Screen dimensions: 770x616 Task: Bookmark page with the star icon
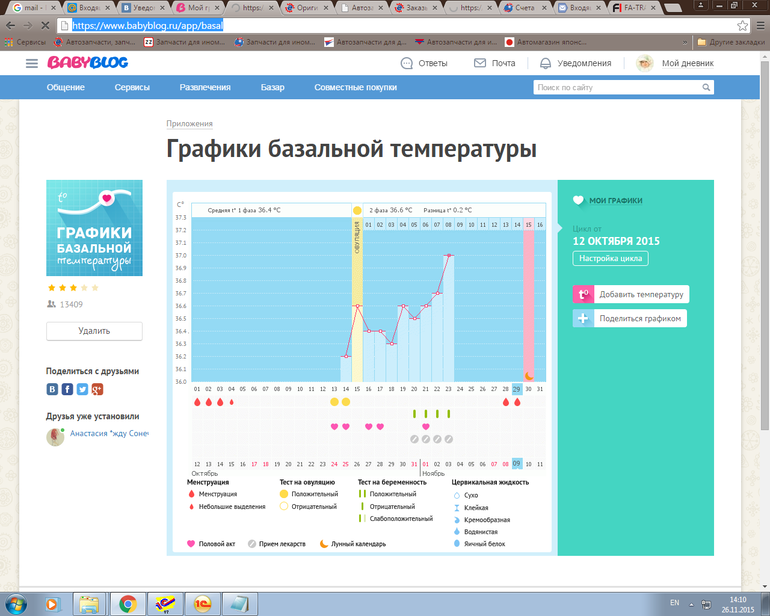tap(742, 25)
